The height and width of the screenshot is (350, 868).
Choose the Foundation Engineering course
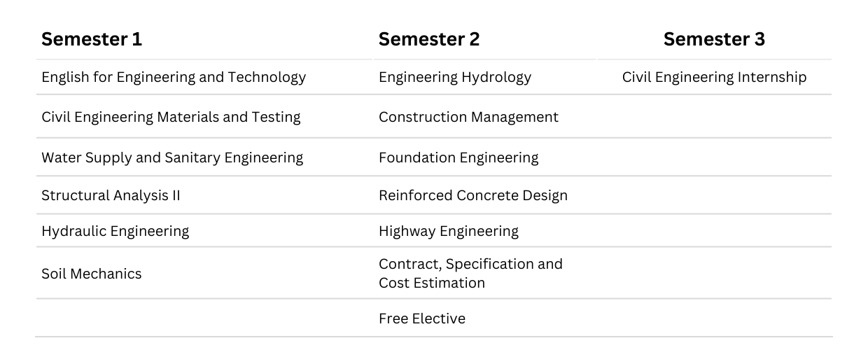[x=458, y=157]
